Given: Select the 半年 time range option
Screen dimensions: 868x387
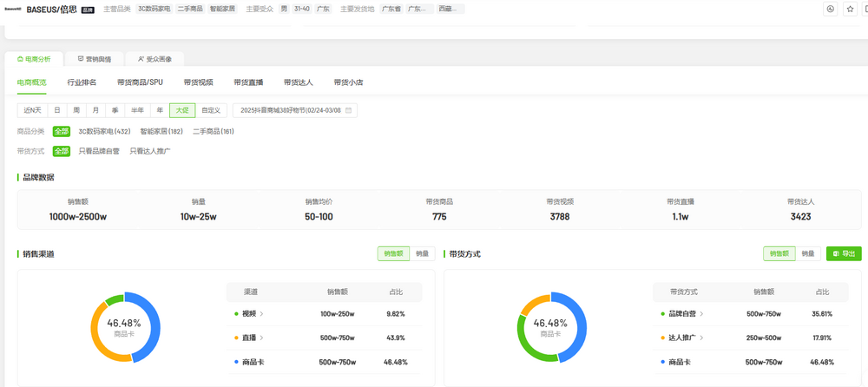Looking at the screenshot, I should click(x=137, y=110).
